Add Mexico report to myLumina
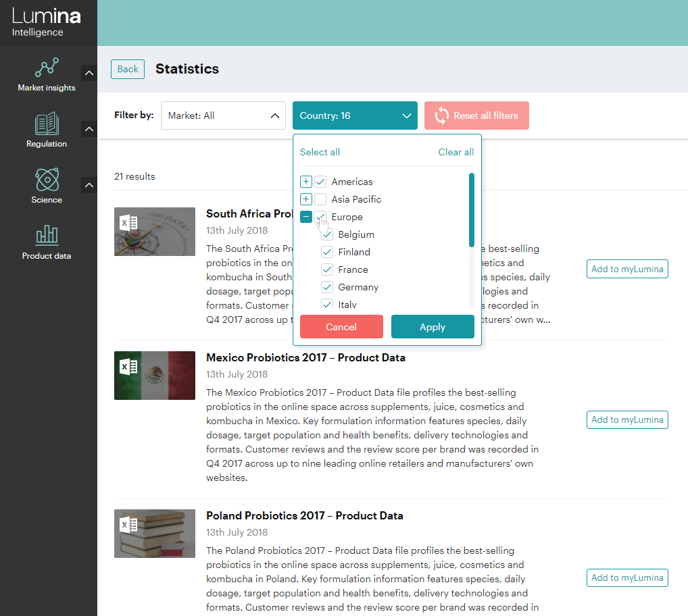Viewport: 688px width, 616px height. [627, 419]
